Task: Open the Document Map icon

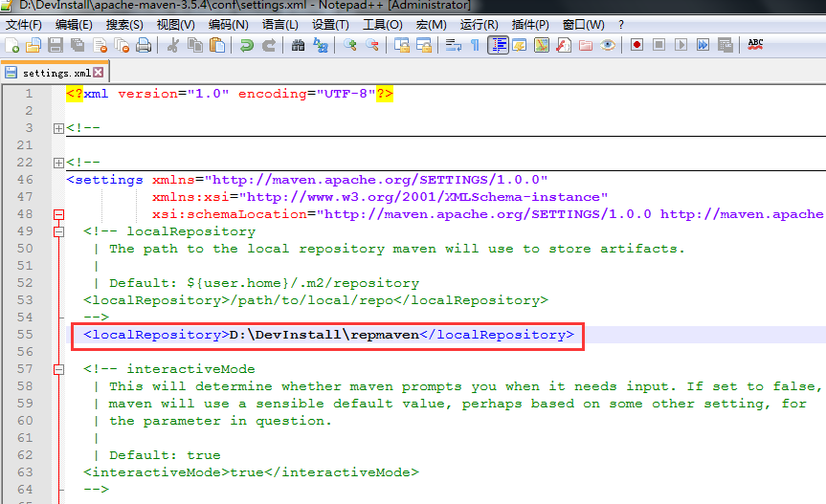Action: point(542,45)
